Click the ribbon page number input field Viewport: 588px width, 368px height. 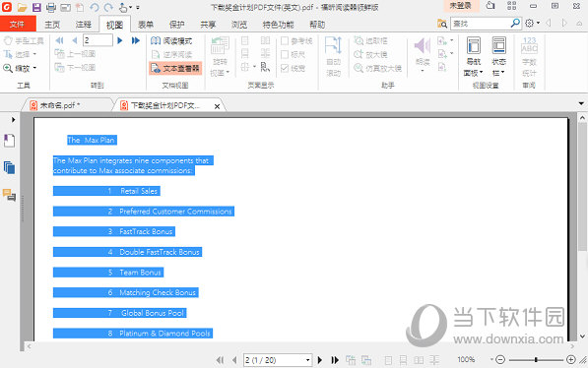[x=98, y=40]
